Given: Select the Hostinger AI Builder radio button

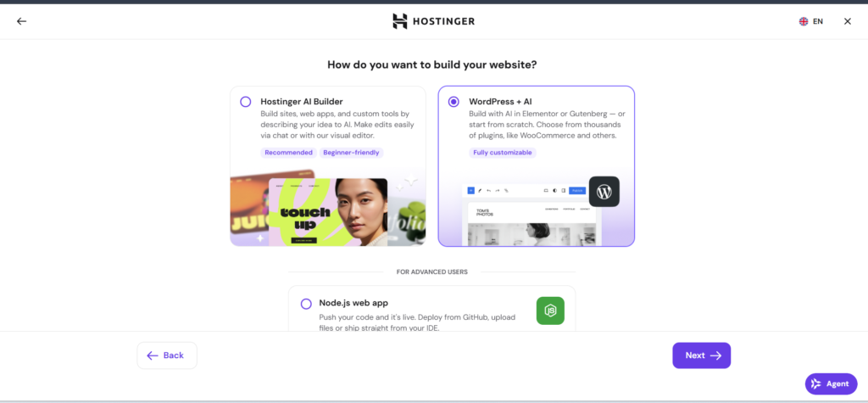Looking at the screenshot, I should point(245,102).
